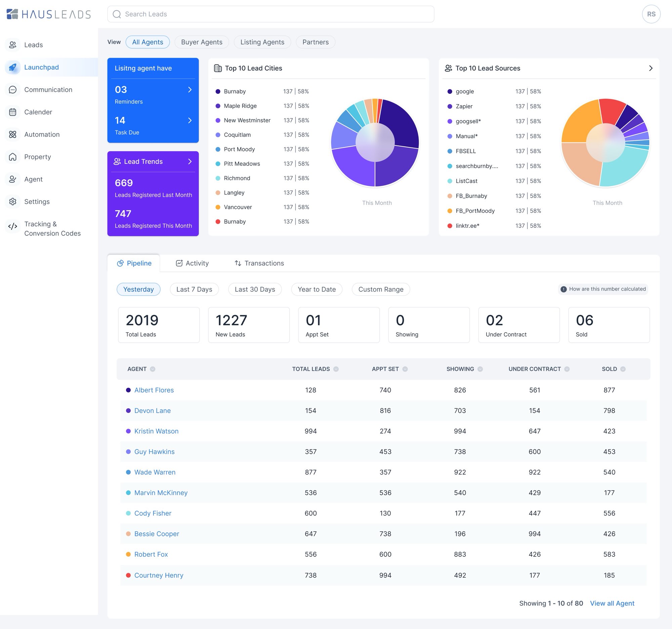Click the Activity tab icon
The height and width of the screenshot is (629, 672).
click(179, 263)
